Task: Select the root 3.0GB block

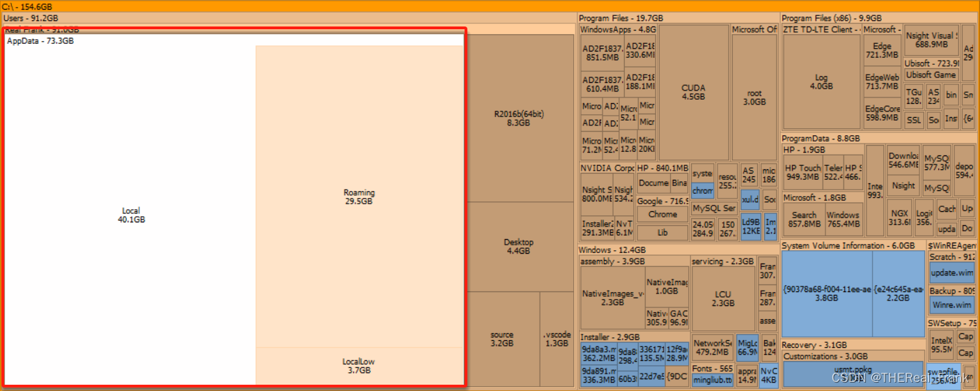Action: [x=754, y=98]
